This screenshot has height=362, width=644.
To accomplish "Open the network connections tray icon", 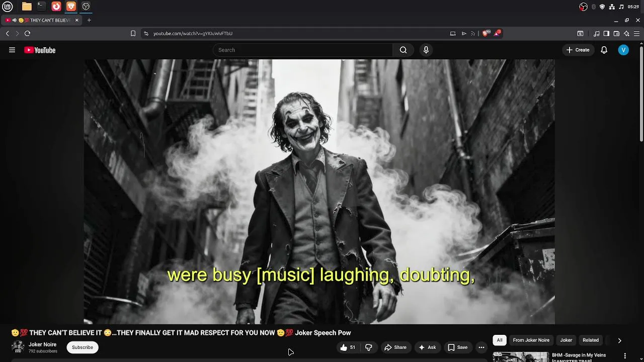I will pos(612,7).
